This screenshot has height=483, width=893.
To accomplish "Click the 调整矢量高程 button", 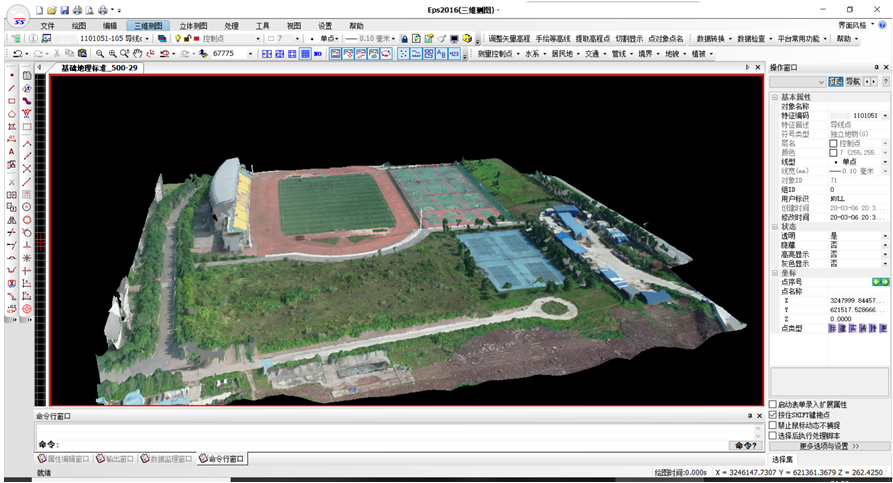I will pos(509,39).
